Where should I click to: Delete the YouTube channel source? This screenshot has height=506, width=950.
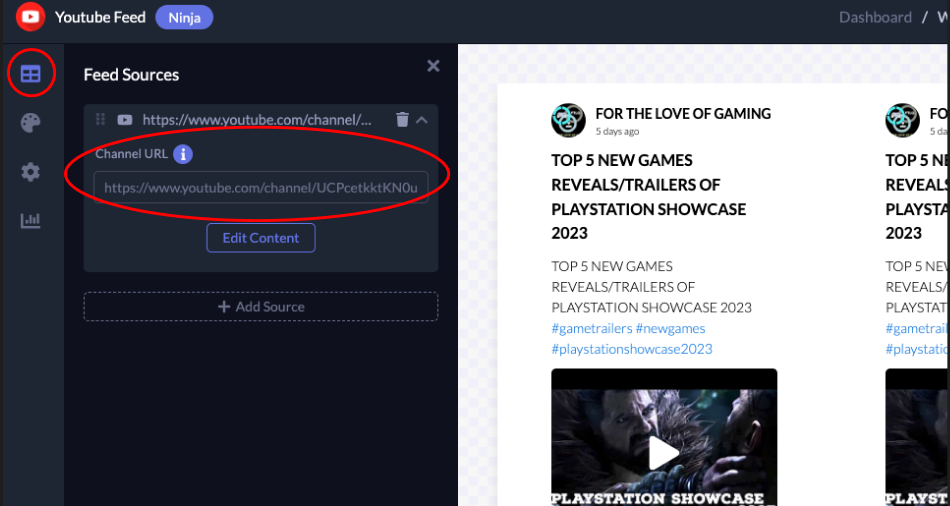pyautogui.click(x=402, y=120)
